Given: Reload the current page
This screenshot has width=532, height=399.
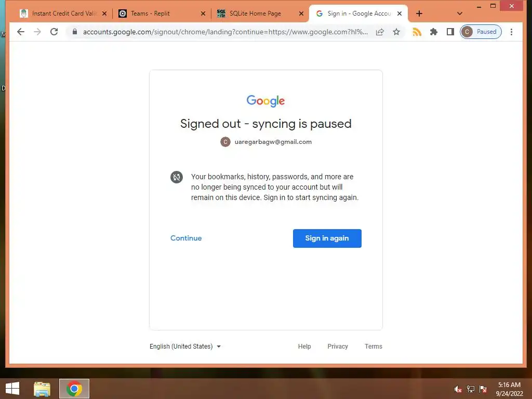Looking at the screenshot, I should (54, 32).
